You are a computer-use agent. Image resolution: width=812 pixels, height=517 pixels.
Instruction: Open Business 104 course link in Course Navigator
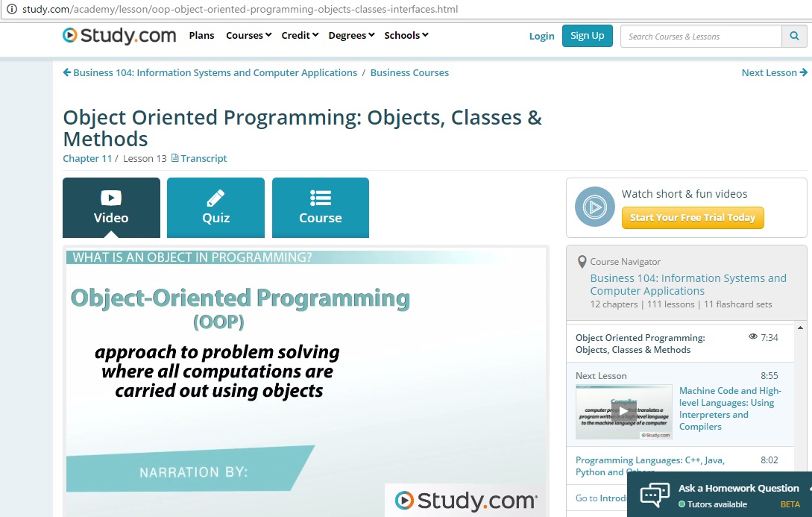[x=688, y=284]
